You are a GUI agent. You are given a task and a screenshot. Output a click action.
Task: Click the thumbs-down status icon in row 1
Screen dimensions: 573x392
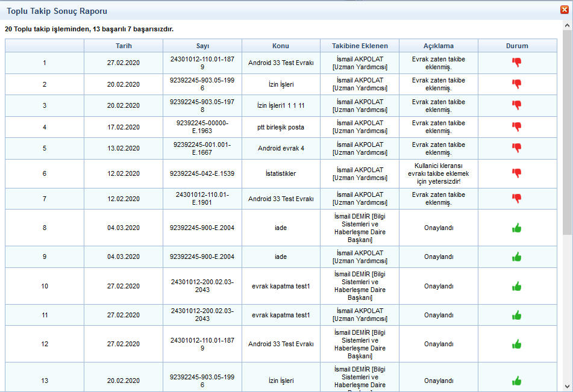pos(516,62)
